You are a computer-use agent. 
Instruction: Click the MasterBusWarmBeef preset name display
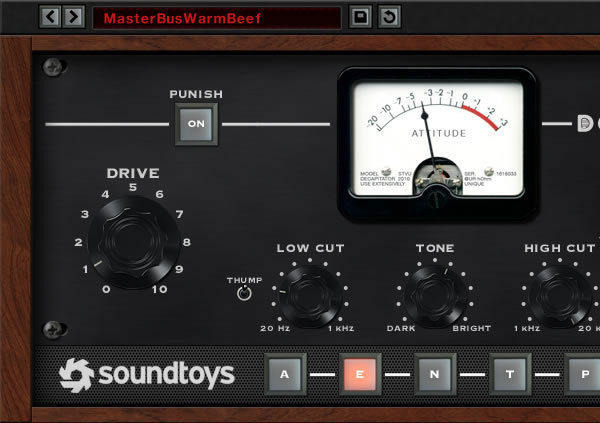(217, 18)
